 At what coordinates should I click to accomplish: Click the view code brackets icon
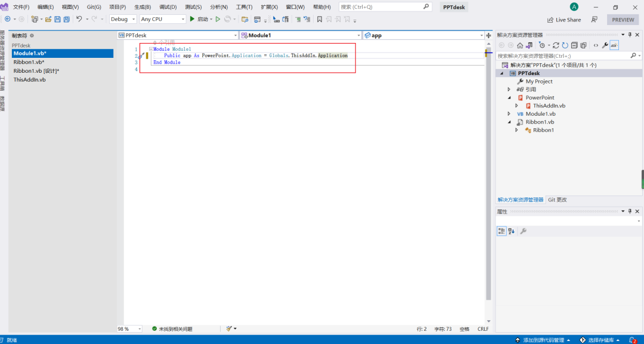596,45
